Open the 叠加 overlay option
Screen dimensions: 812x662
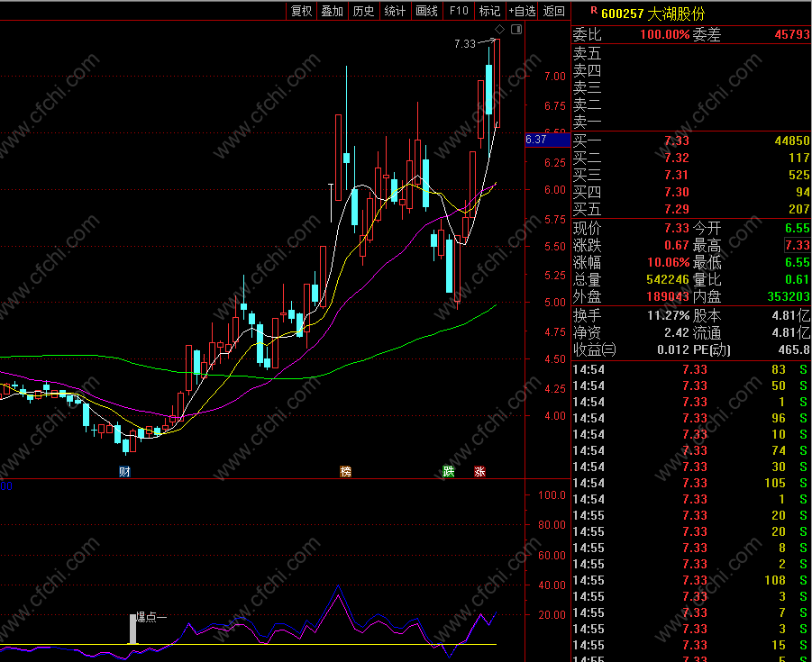click(333, 11)
